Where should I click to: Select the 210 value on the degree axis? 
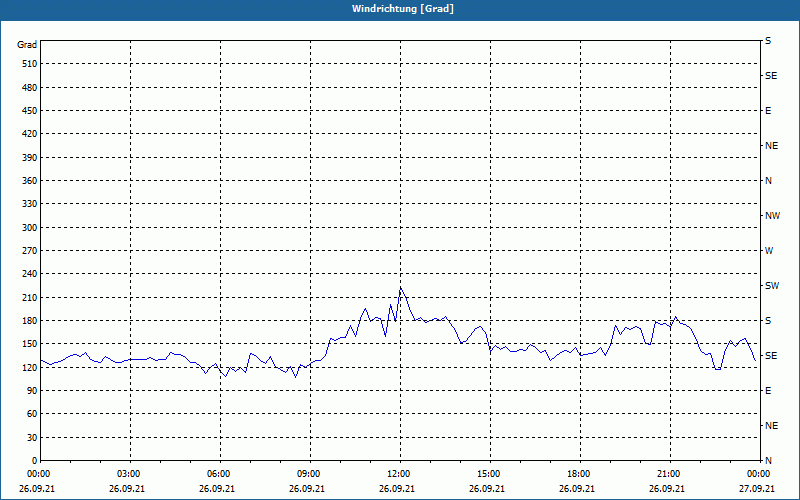tap(30, 297)
